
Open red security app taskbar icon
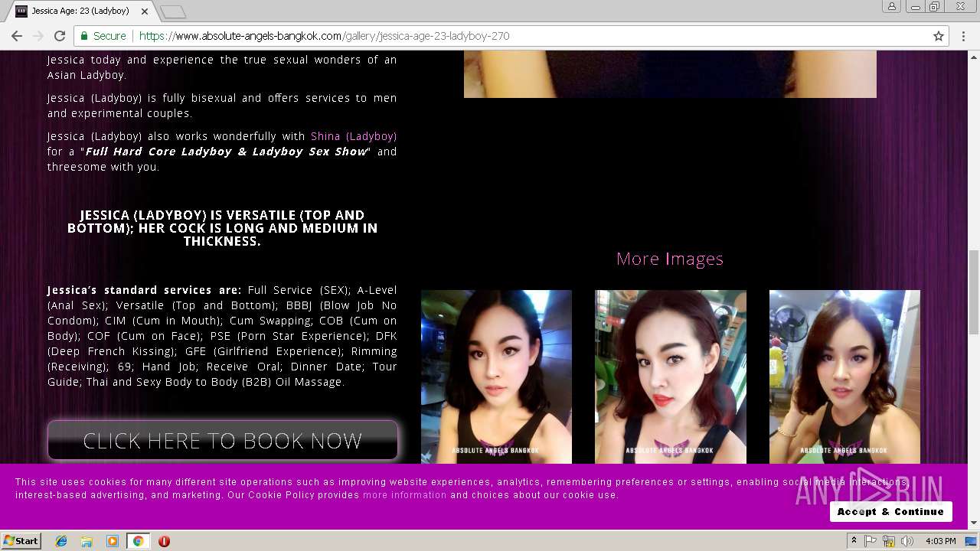pos(164,541)
